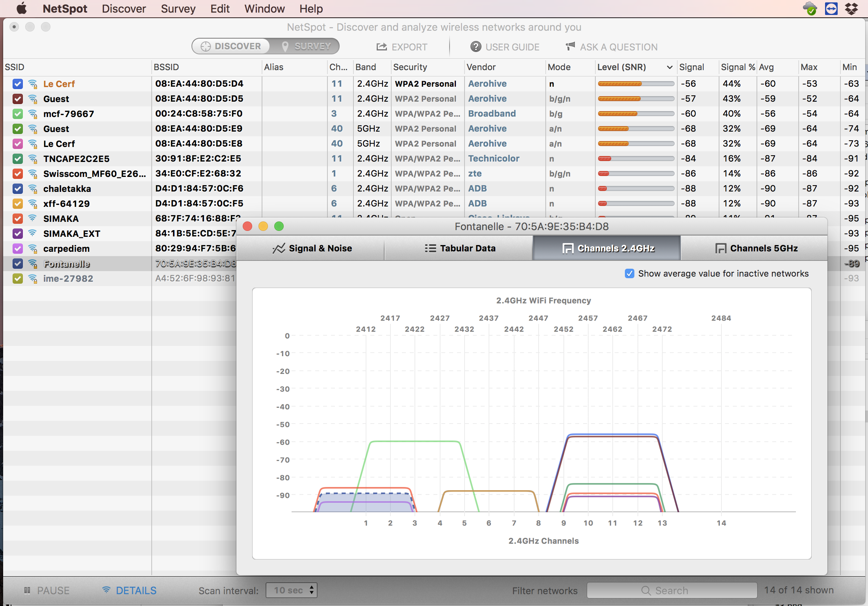Image resolution: width=868 pixels, height=606 pixels.
Task: Click the DISCOVER mode button
Action: 231,46
